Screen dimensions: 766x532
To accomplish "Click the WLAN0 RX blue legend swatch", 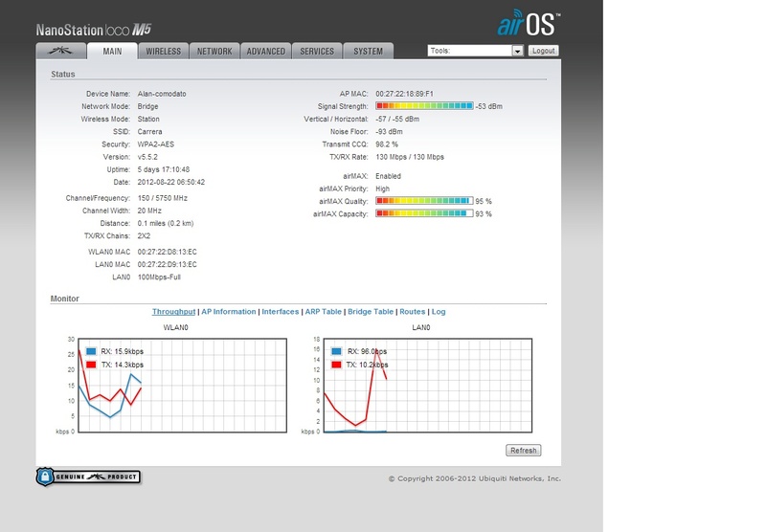I will pos(91,351).
